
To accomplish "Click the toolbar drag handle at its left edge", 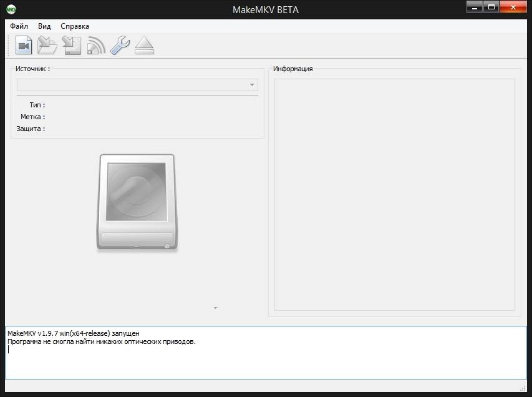I will [8, 45].
